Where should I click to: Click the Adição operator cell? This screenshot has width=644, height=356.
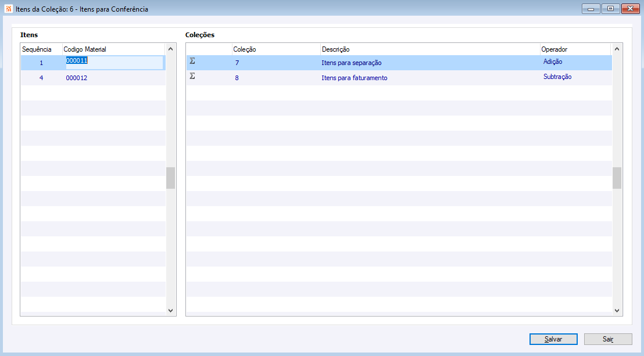coord(553,62)
